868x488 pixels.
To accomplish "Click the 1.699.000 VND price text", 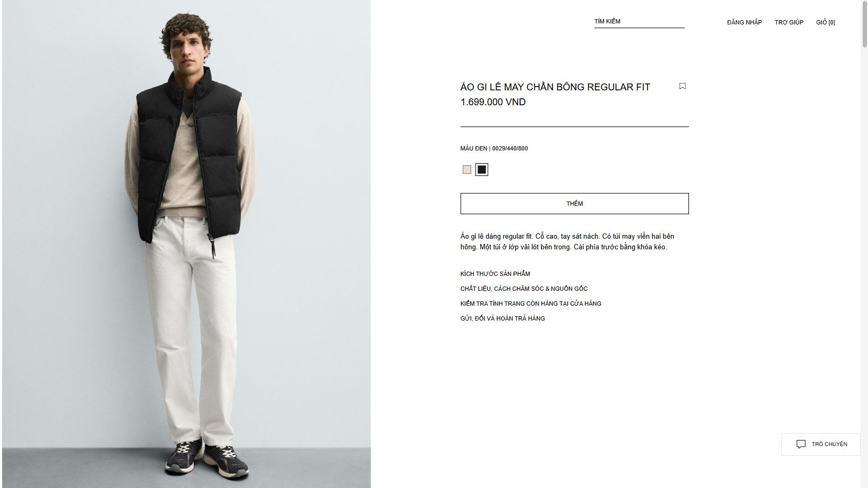I will (x=493, y=102).
